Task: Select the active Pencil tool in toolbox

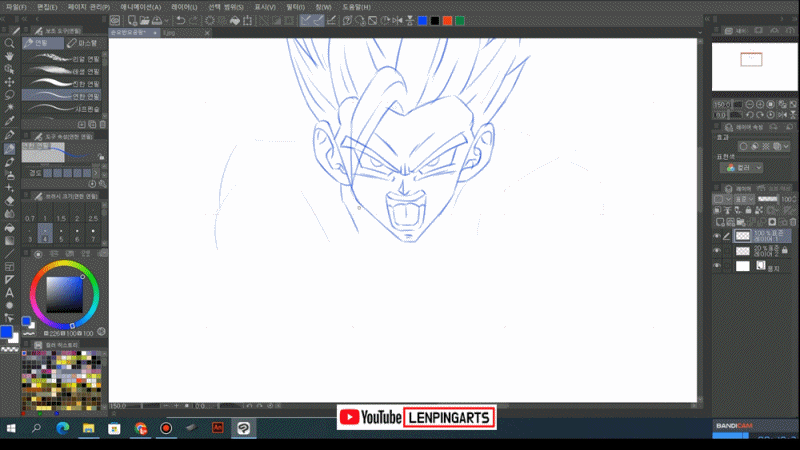Action: click(x=9, y=148)
